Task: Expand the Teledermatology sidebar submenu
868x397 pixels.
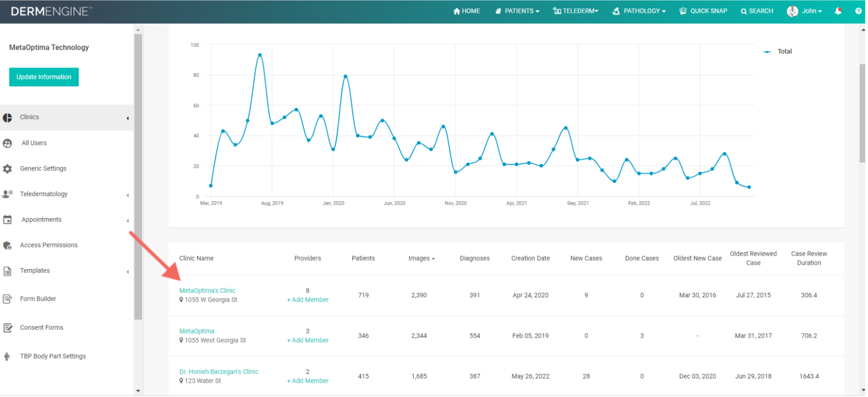Action: (128, 195)
